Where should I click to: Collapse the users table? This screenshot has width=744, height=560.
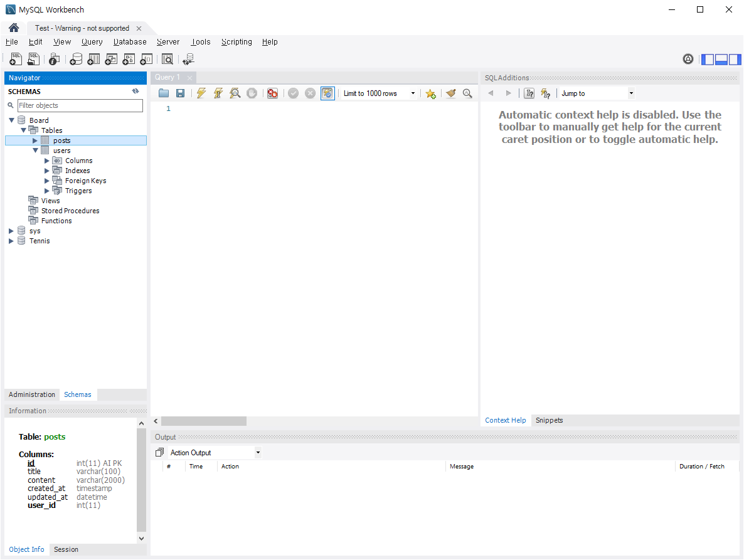coord(35,151)
